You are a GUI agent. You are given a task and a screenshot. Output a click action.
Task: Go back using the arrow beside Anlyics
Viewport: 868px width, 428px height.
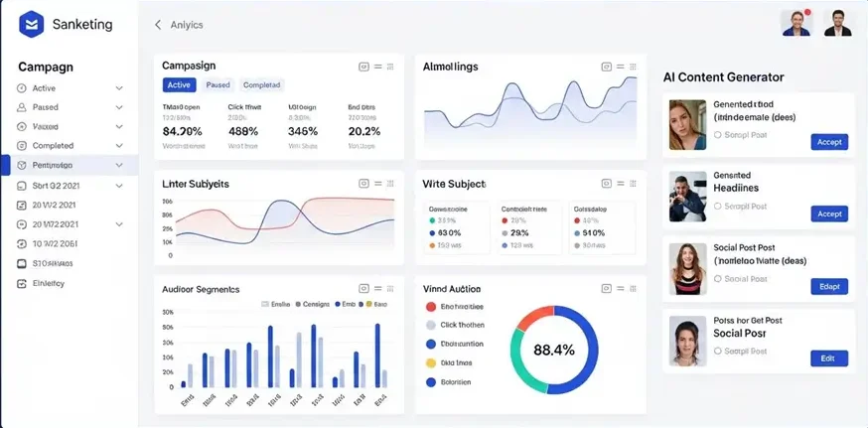pos(158,25)
